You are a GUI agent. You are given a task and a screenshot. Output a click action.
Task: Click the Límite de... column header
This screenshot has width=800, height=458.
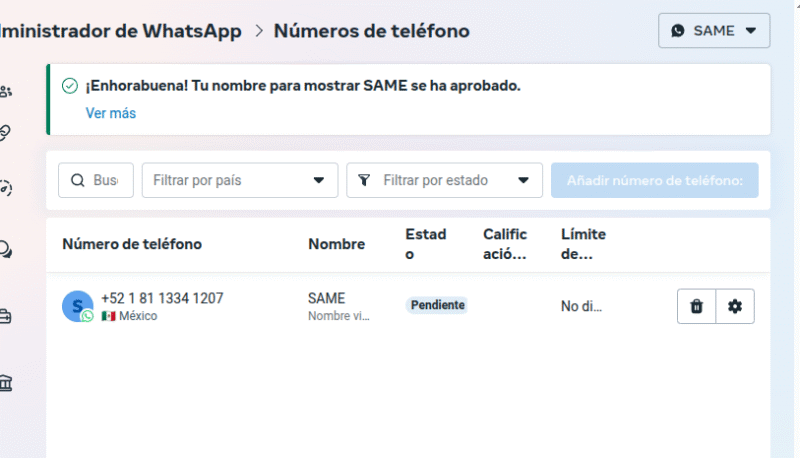tap(584, 244)
